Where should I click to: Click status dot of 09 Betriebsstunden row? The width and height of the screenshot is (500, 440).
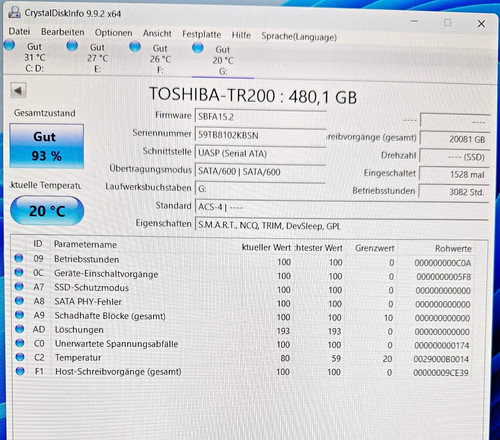(19, 258)
